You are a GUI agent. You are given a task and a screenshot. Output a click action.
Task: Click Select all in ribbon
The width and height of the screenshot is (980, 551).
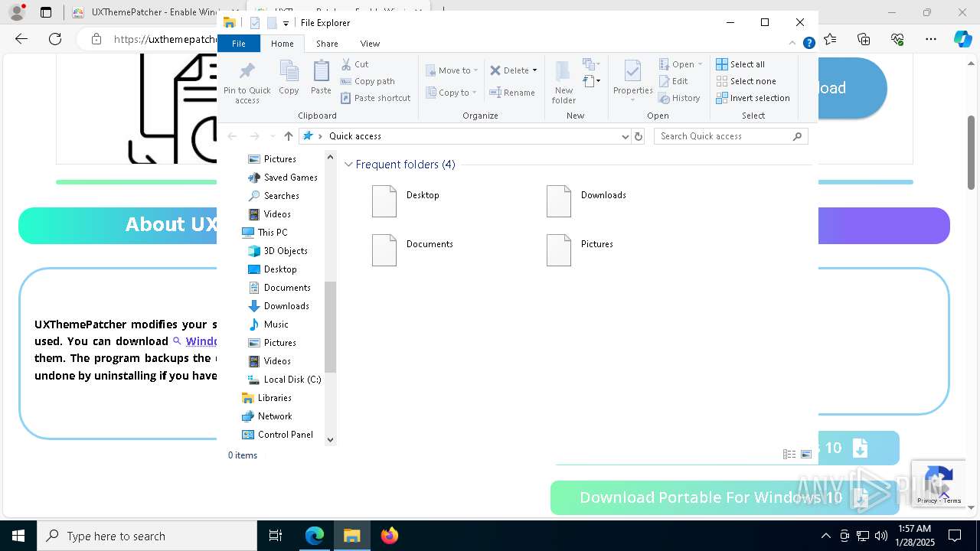(740, 64)
